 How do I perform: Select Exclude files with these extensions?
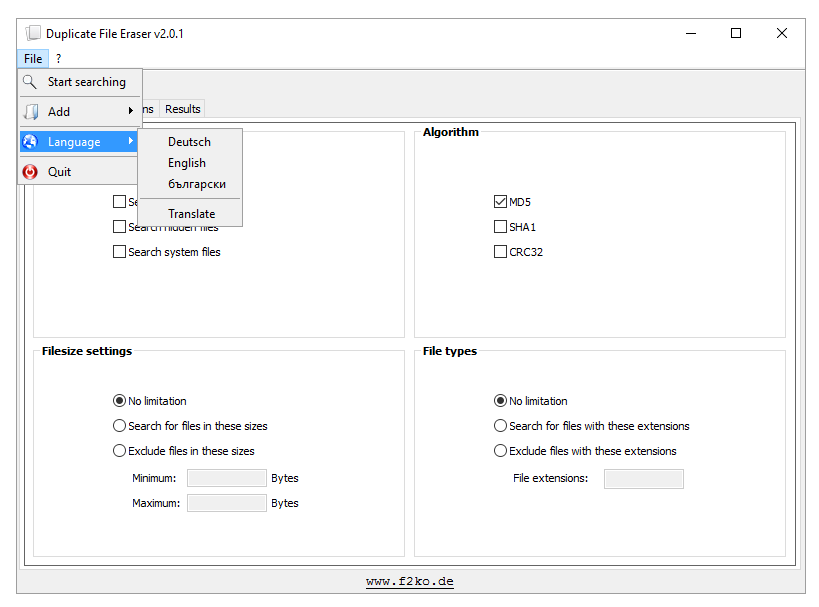coord(500,450)
